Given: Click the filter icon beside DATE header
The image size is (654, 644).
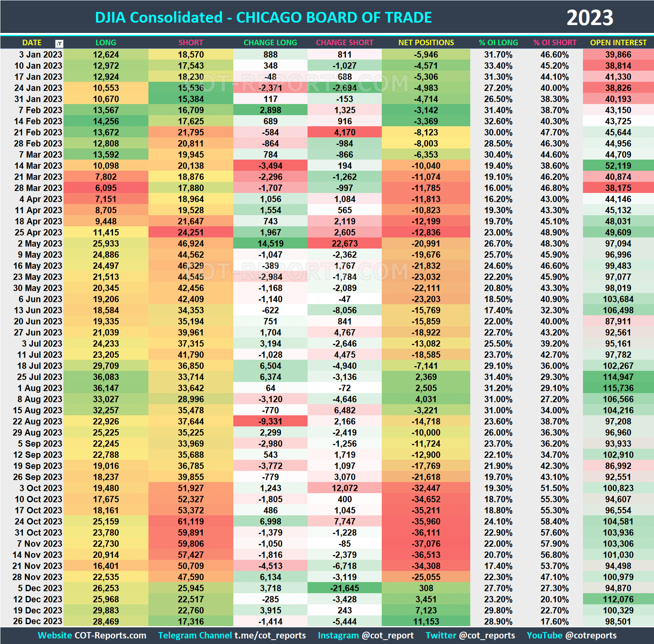Looking at the screenshot, I should coord(59,42).
